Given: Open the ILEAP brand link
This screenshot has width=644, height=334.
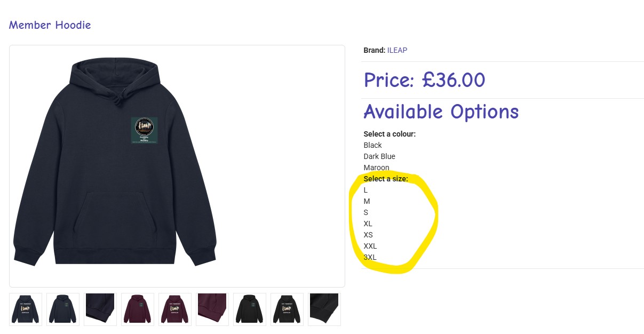Looking at the screenshot, I should (397, 50).
